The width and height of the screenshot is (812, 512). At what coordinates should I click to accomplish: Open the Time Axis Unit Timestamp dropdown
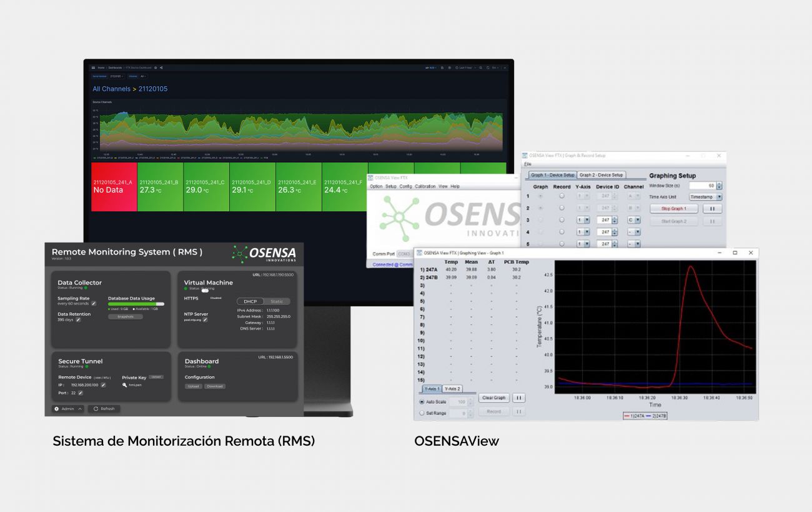point(705,197)
